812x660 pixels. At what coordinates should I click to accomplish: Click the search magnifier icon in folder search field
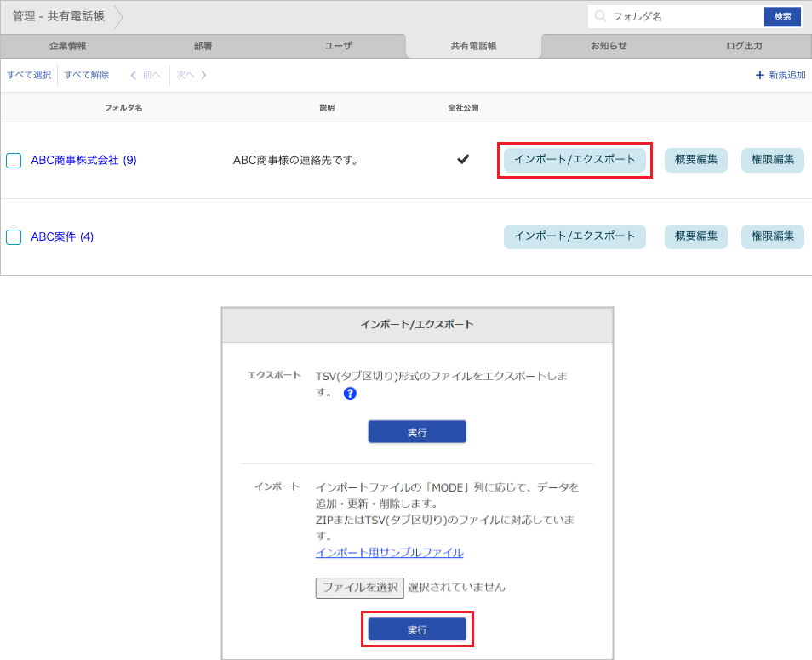coord(600,16)
